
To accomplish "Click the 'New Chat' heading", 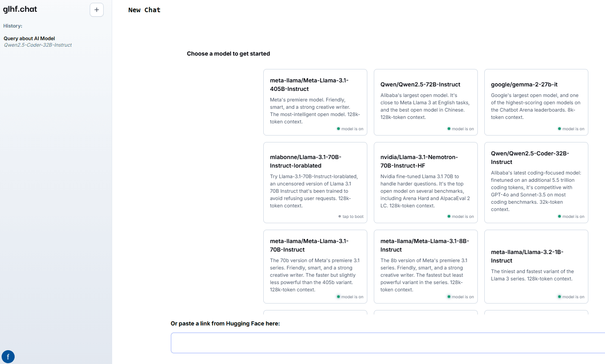I will click(x=144, y=10).
